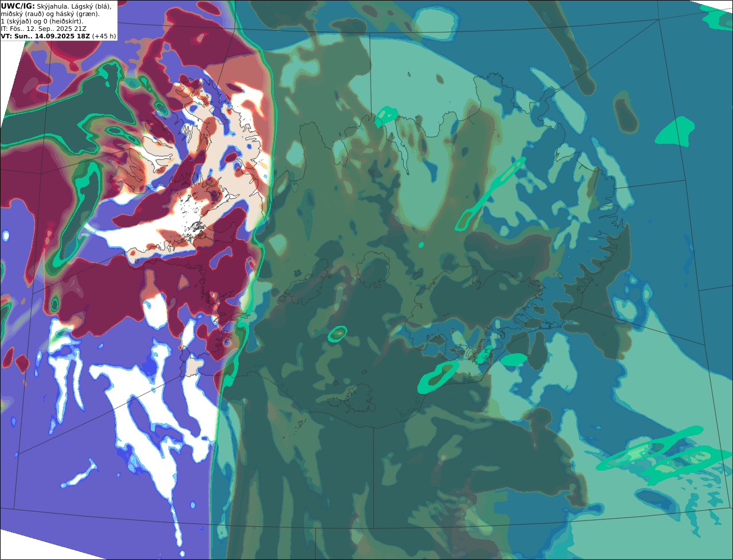Click the "(+45 h)" forecast offset text
The image size is (733, 560).
[104, 36]
